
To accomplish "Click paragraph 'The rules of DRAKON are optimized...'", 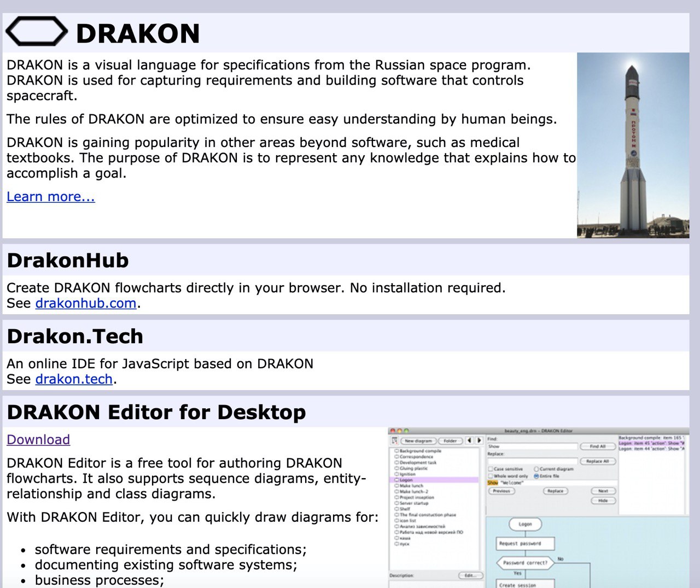I will [x=282, y=120].
